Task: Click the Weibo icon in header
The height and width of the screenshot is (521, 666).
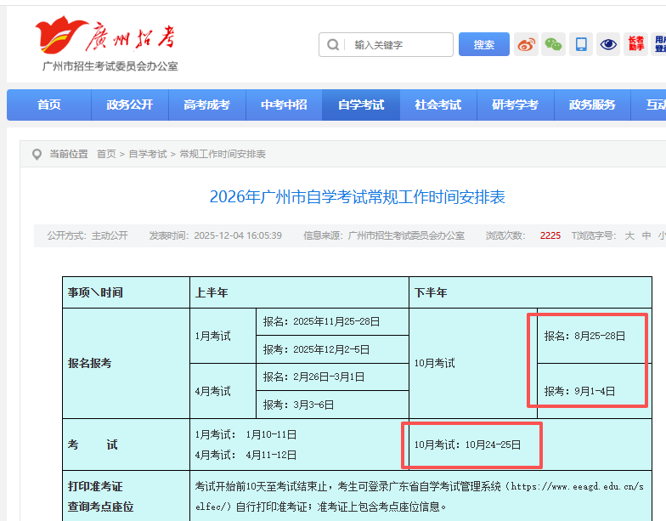Action: pos(526,44)
